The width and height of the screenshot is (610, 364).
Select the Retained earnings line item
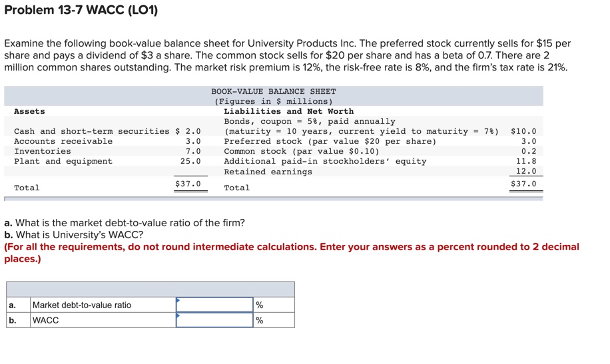pyautogui.click(x=268, y=172)
